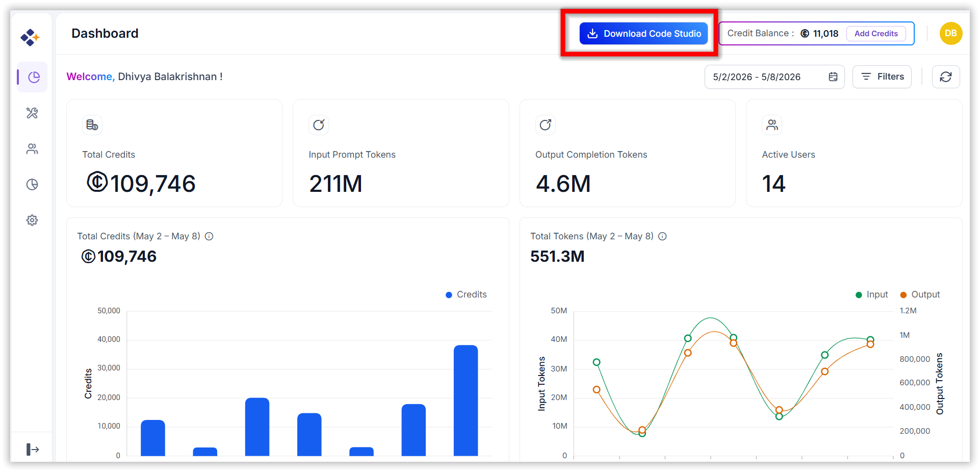Open the users sidebar icon

(32, 148)
